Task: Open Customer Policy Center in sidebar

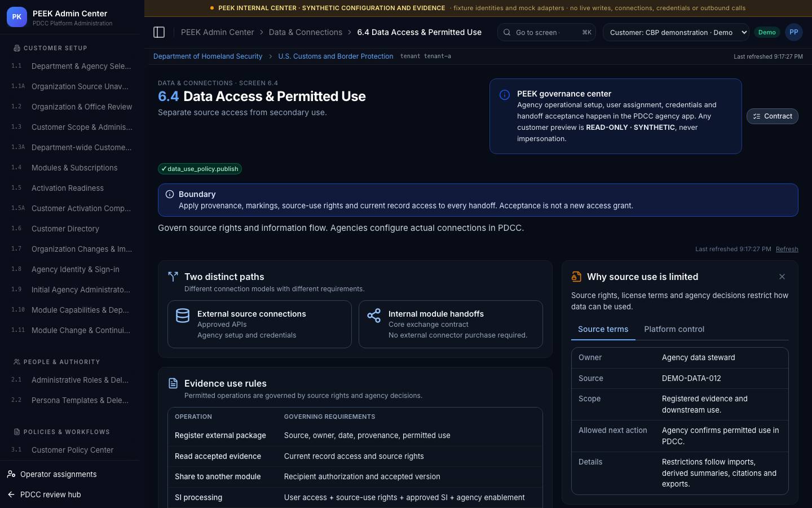Action: point(72,450)
